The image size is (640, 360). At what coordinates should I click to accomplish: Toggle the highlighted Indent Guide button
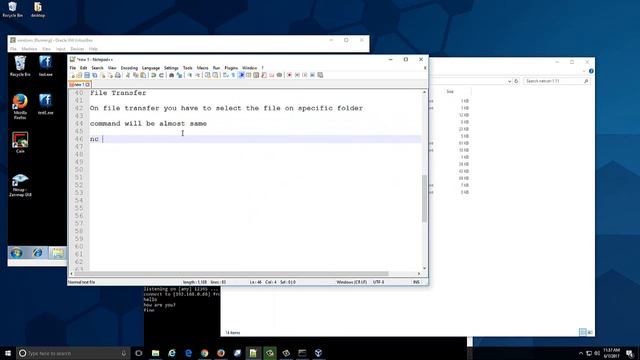(241, 75)
